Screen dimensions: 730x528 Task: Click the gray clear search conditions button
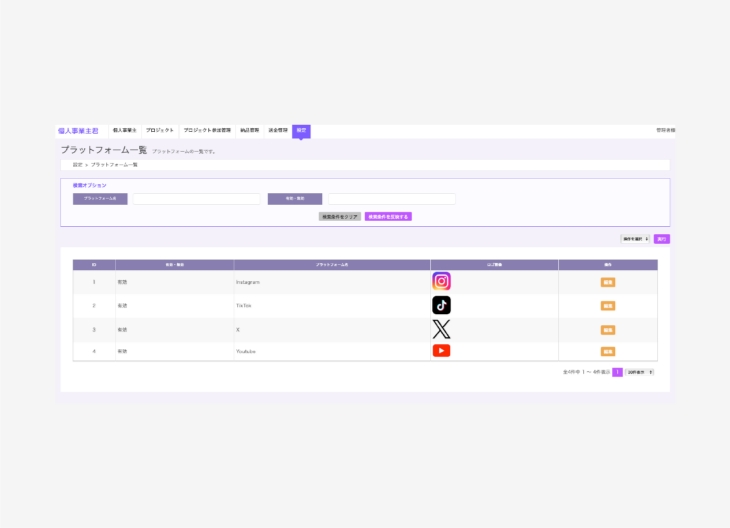tap(340, 217)
